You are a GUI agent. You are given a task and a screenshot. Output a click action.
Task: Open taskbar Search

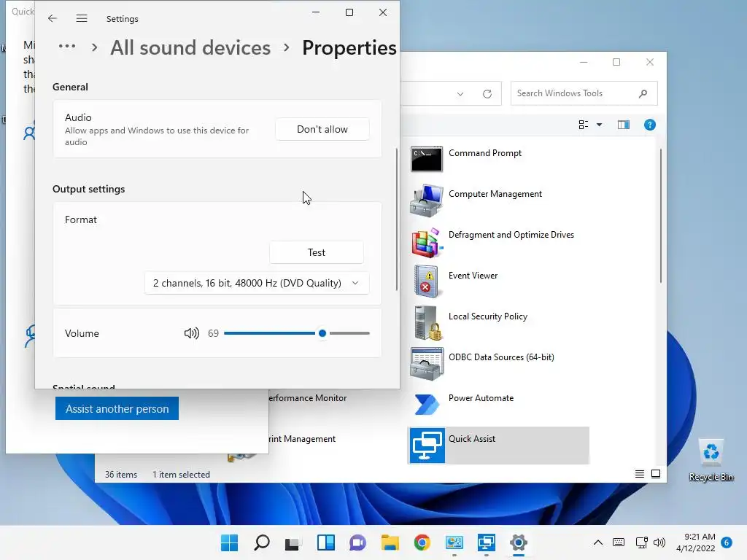click(262, 542)
